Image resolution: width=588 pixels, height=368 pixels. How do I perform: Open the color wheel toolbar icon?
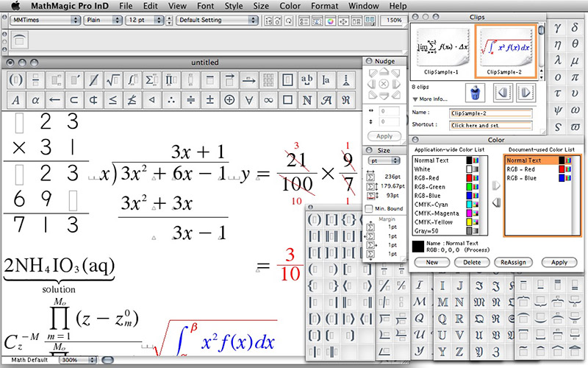tap(330, 21)
